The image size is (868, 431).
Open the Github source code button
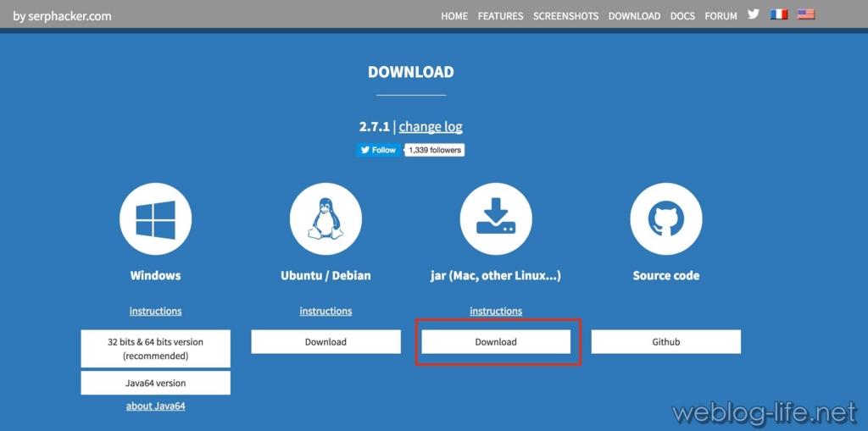(665, 342)
